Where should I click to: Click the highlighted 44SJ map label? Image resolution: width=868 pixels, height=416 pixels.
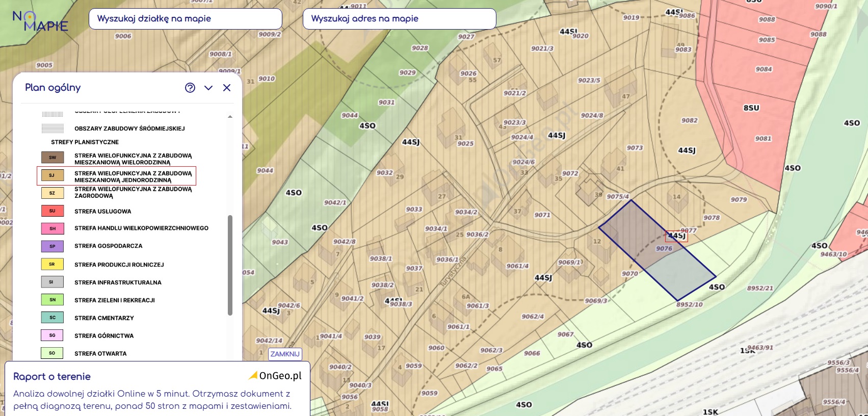tap(676, 236)
